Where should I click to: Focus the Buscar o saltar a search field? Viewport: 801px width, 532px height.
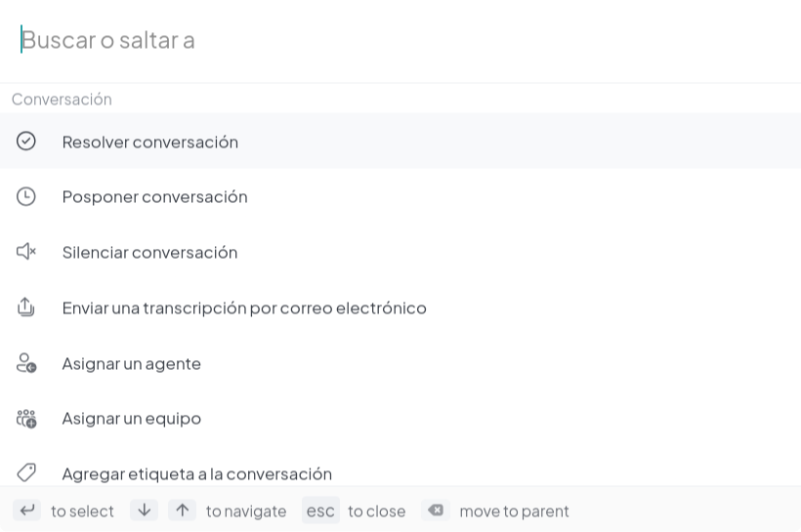[x=400, y=40]
